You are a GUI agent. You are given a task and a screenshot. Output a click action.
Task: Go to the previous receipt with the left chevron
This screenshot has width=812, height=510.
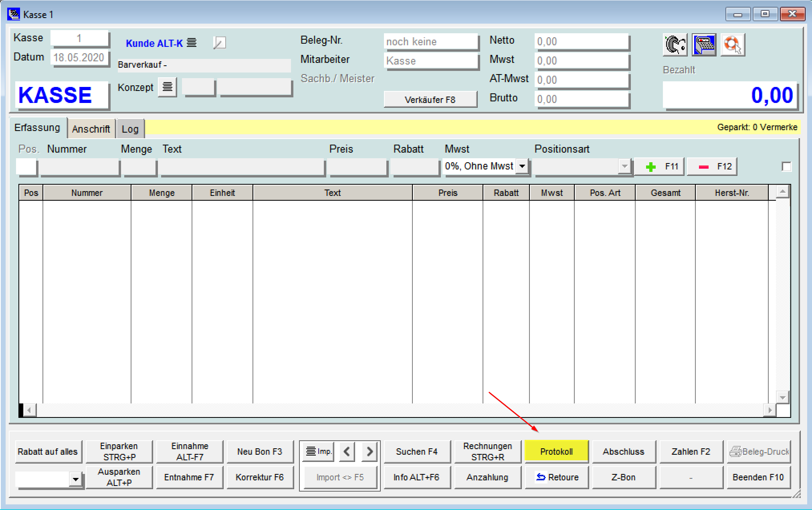tap(347, 452)
